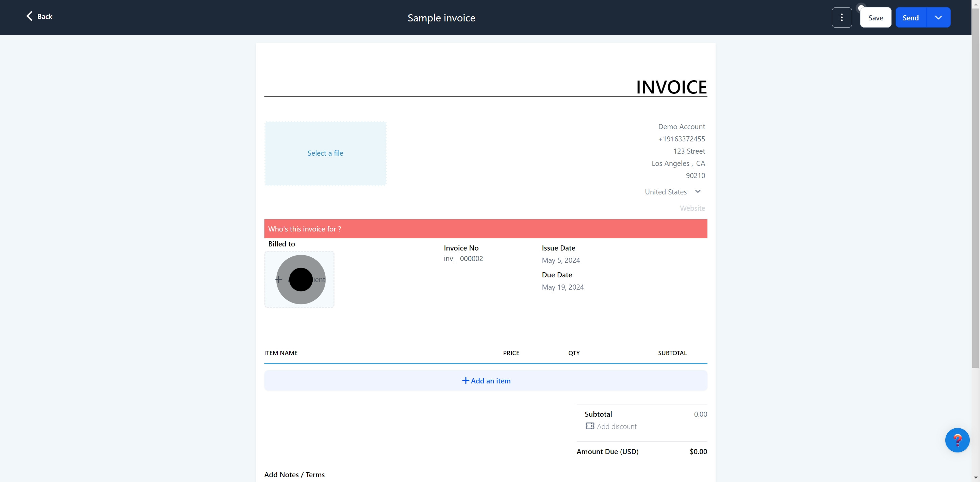Click the Add discount link

[616, 427]
